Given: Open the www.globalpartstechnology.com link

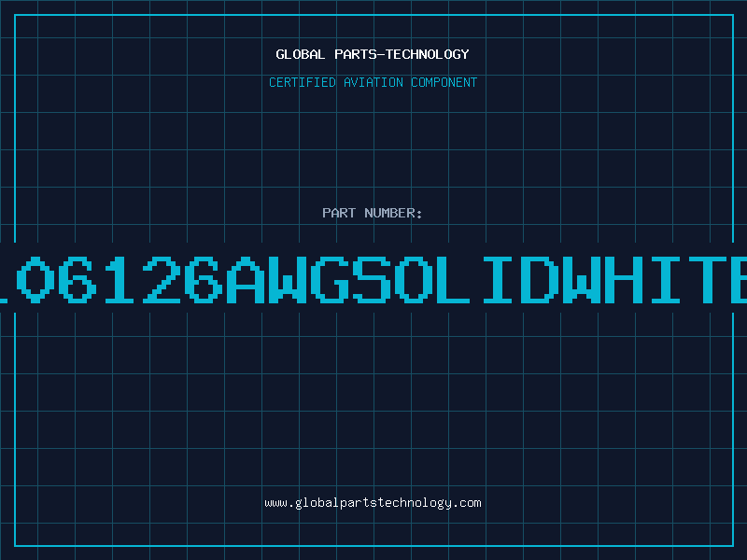Looking at the screenshot, I should 373,503.
